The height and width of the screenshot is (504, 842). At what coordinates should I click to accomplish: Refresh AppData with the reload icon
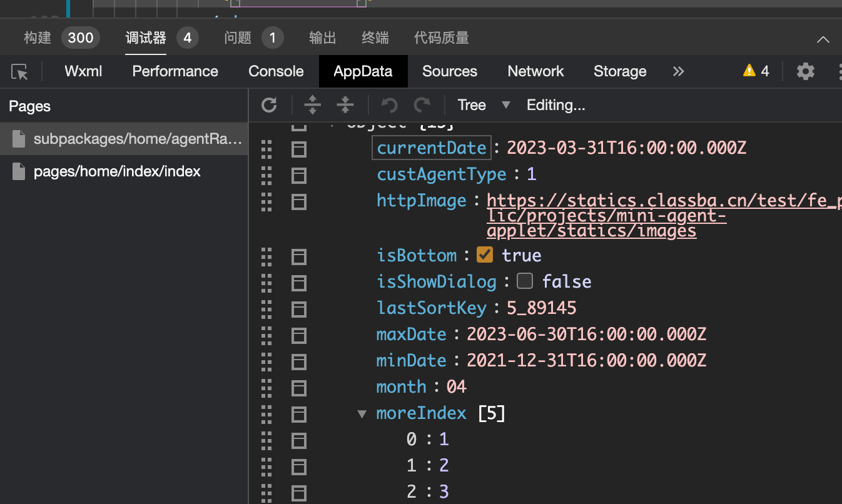point(270,105)
